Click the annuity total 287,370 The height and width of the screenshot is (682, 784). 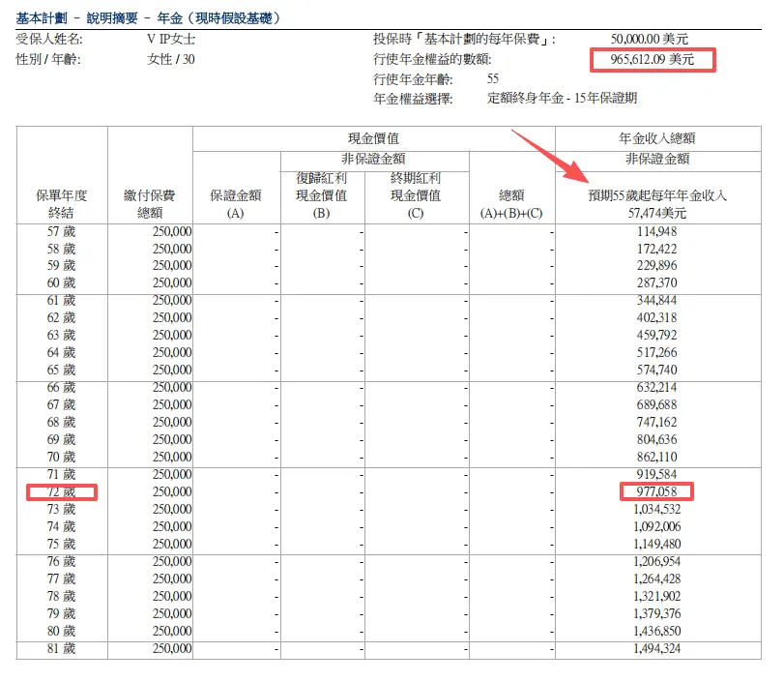click(657, 283)
